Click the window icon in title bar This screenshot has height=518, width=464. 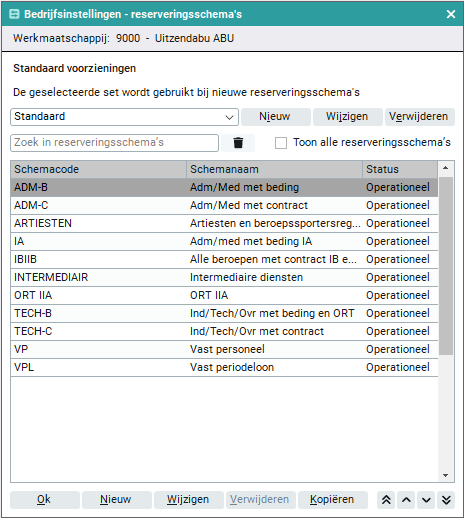pos(14,14)
